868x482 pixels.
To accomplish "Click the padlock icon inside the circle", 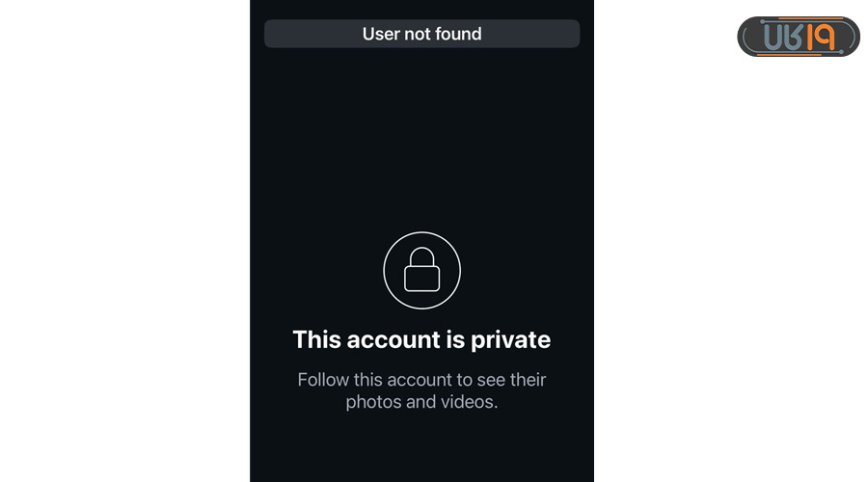I will pos(421,270).
